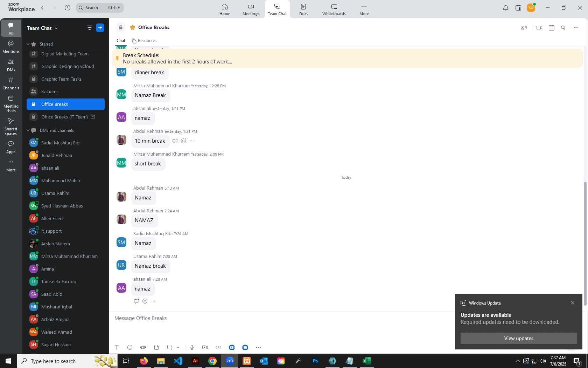588x368 pixels.
Task: Record an audio message with microphone
Action: [x=192, y=347]
